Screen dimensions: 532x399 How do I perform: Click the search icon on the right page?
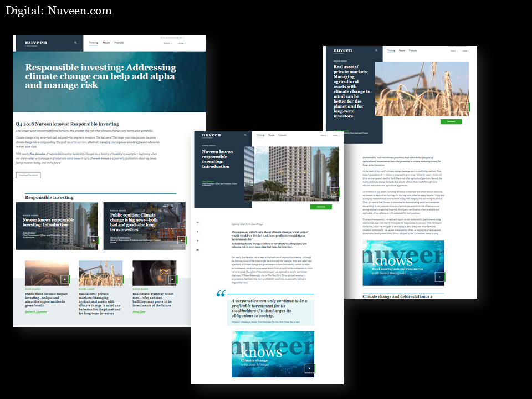[x=376, y=50]
